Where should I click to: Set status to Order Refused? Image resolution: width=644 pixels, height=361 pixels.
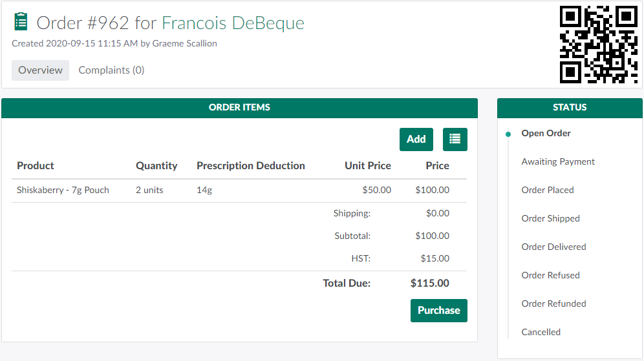[550, 276]
